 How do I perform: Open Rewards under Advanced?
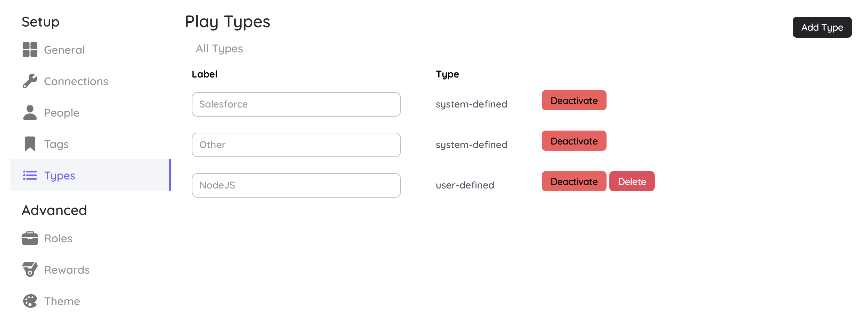91,270
